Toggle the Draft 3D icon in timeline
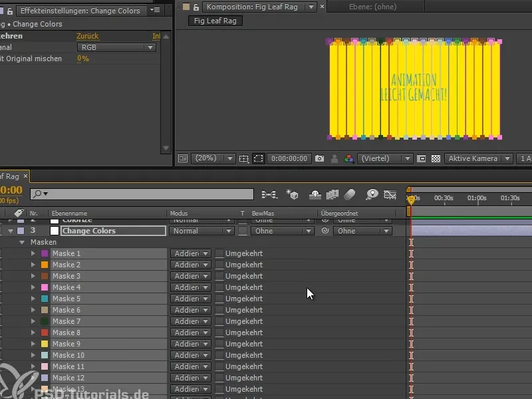The height and width of the screenshot is (399, 532). click(x=292, y=194)
